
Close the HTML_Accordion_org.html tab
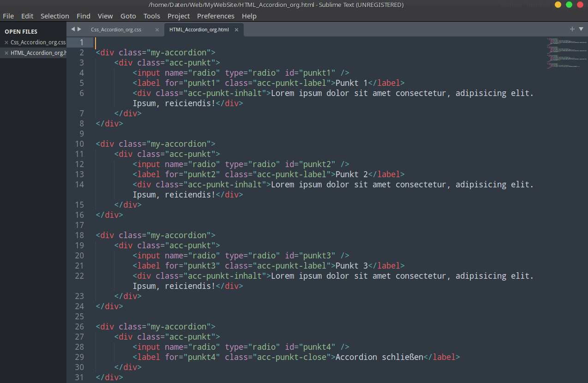point(236,30)
